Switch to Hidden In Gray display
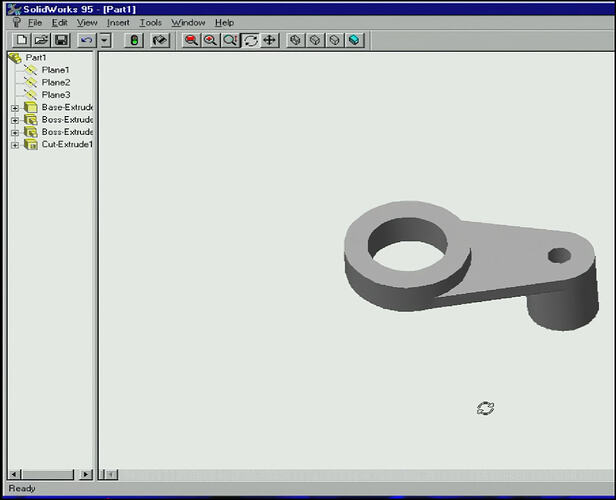The height and width of the screenshot is (500, 616). click(x=315, y=40)
